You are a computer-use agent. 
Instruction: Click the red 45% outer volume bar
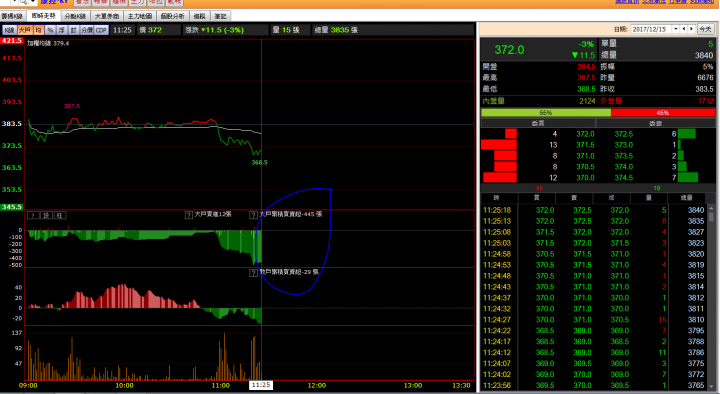coord(663,113)
